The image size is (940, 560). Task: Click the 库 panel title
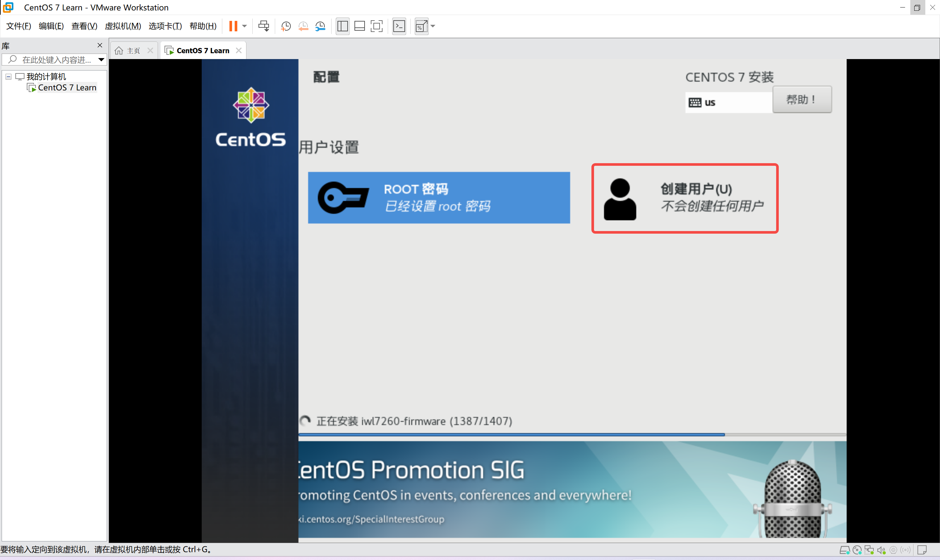(x=6, y=46)
